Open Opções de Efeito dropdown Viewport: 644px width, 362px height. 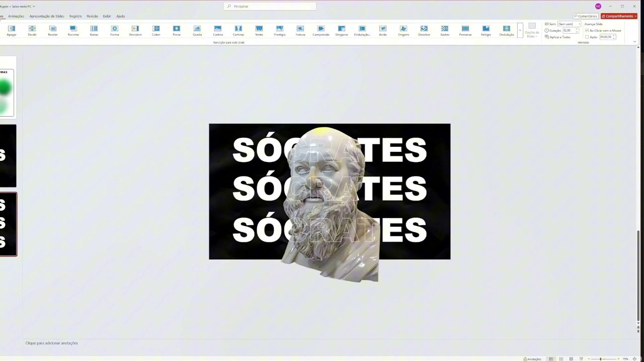click(x=532, y=31)
